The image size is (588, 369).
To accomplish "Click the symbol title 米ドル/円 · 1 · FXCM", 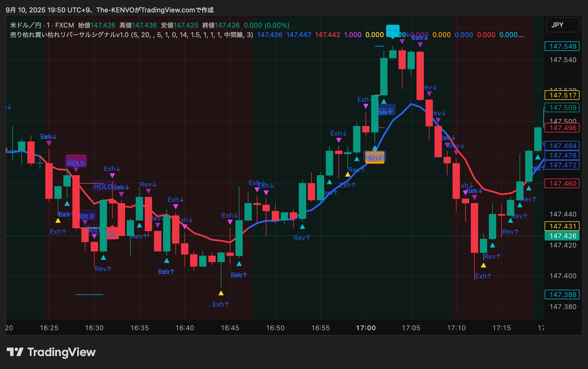I will pos(42,25).
